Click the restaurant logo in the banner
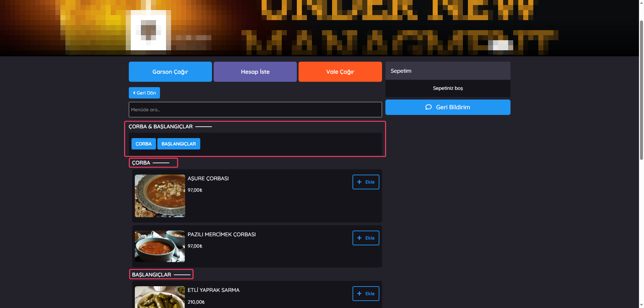 (148, 30)
